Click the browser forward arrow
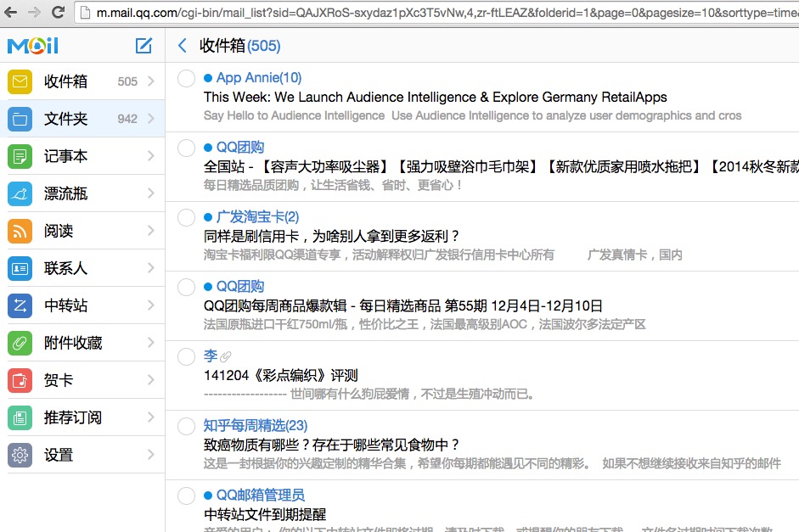The width and height of the screenshot is (799, 532). (34, 12)
